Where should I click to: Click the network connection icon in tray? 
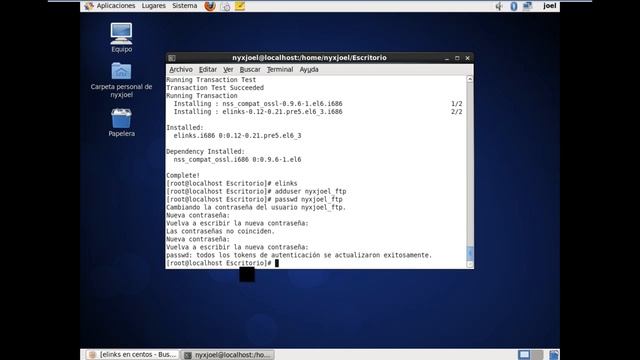(x=527, y=6)
